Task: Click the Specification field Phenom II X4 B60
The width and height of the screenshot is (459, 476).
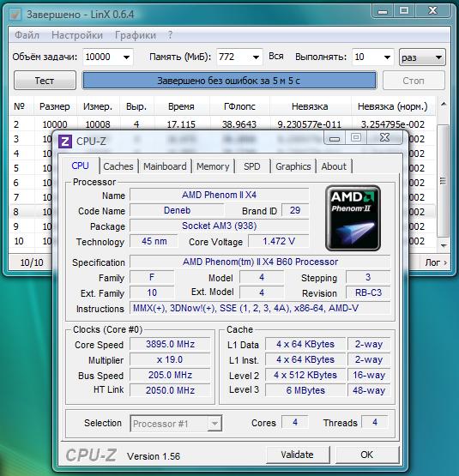Action: 260,262
